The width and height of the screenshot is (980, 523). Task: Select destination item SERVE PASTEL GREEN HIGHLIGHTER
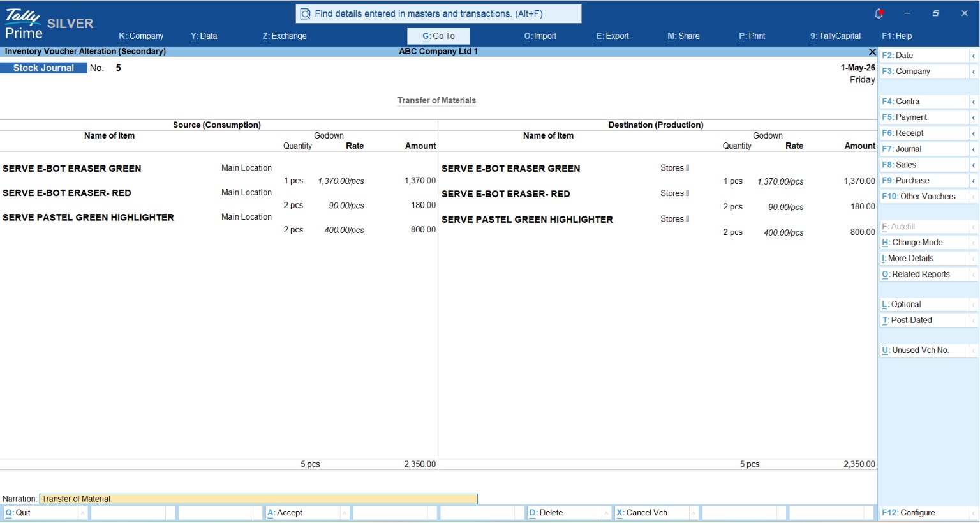click(527, 220)
